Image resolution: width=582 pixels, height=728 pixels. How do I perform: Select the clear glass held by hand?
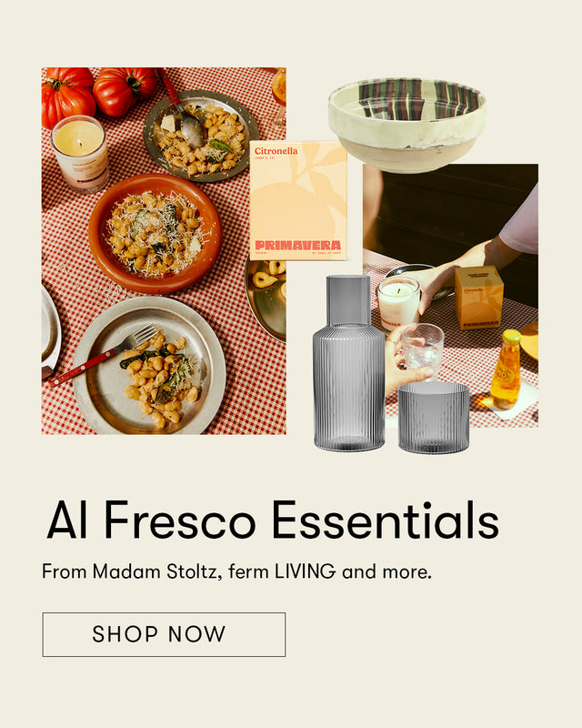coord(422,353)
